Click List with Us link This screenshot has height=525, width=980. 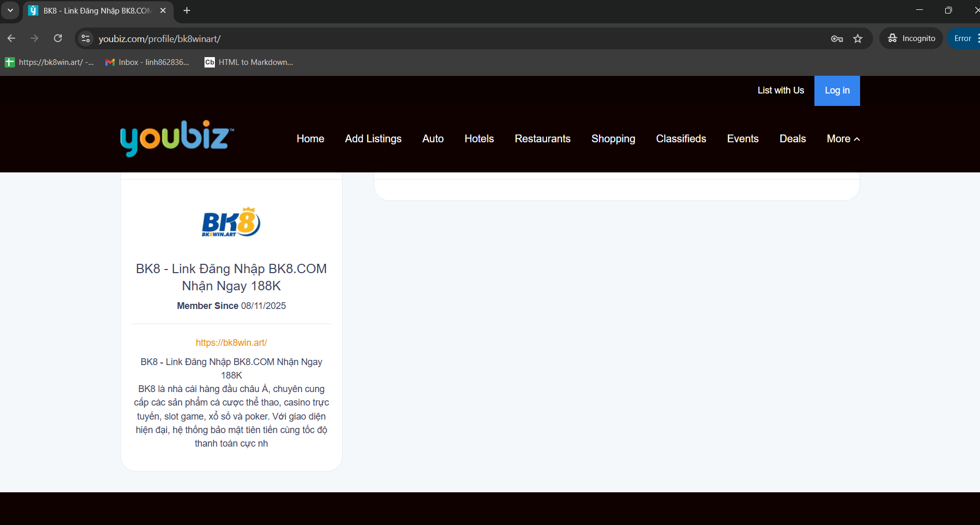click(x=780, y=90)
